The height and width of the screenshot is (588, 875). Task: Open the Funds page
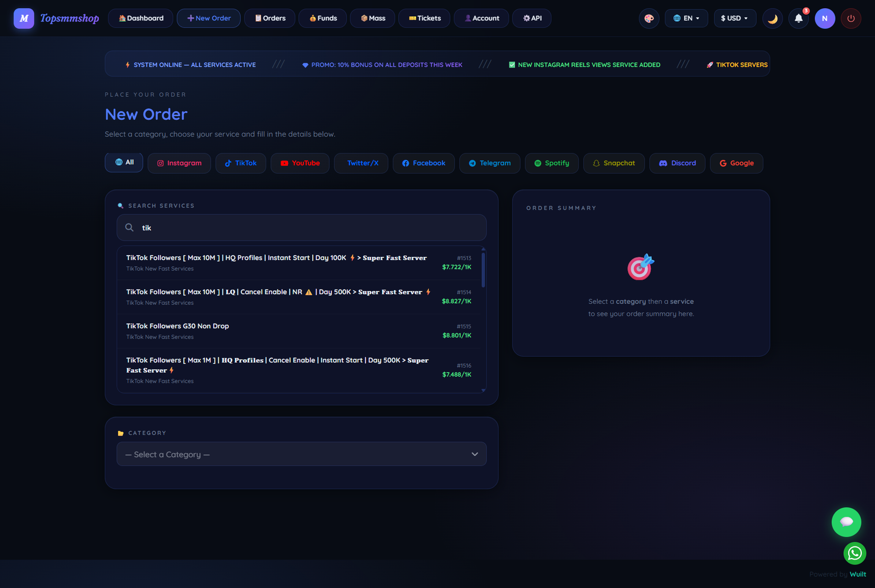[x=323, y=19]
